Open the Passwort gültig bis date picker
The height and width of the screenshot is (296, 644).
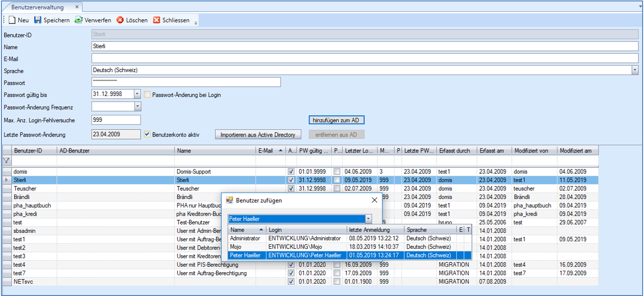pyautogui.click(x=137, y=94)
